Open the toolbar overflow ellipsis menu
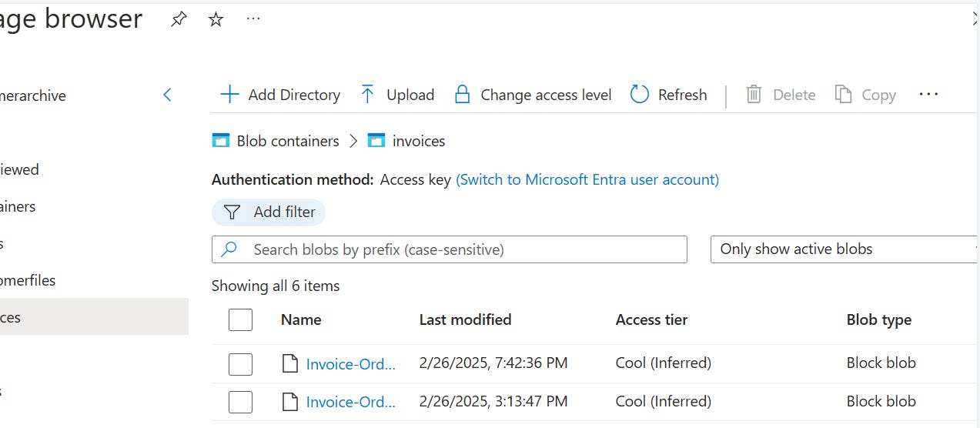The width and height of the screenshot is (980, 428). [x=928, y=95]
